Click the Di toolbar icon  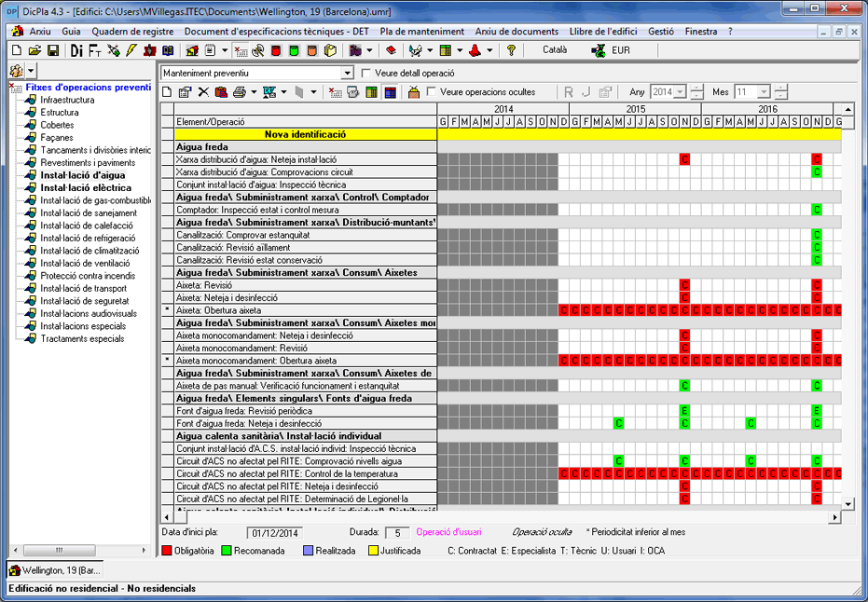pos(77,51)
